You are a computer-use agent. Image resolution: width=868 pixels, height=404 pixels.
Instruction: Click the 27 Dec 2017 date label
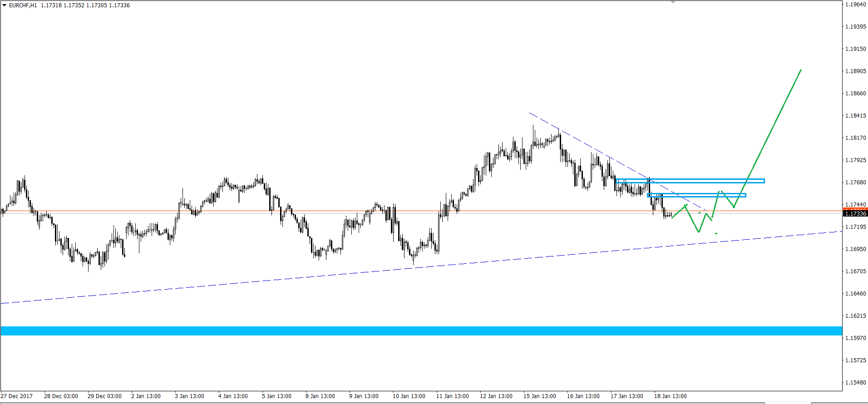pos(17,396)
